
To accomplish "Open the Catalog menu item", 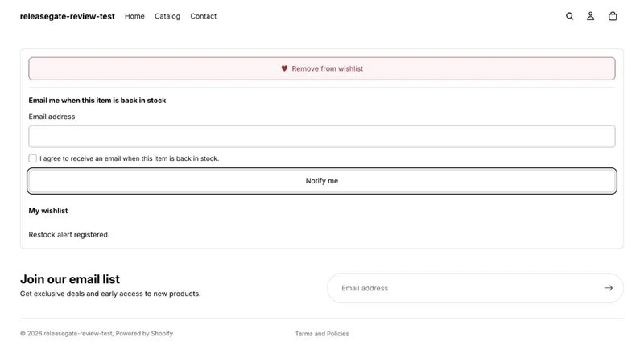I will 167,16.
